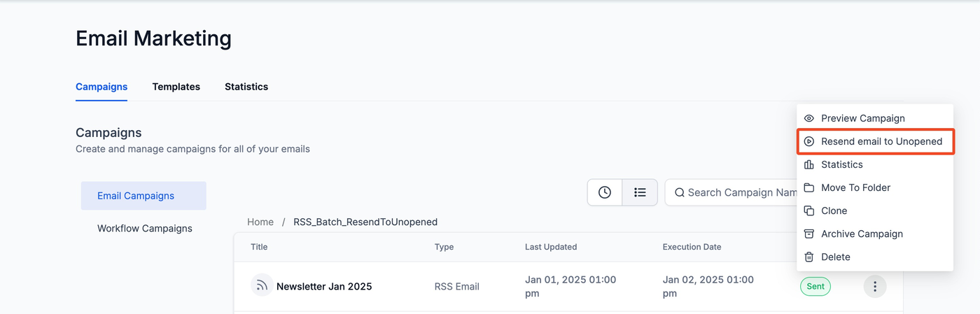980x314 pixels.
Task: Open the Newsletter Jan 2025 campaign
Action: (324, 286)
